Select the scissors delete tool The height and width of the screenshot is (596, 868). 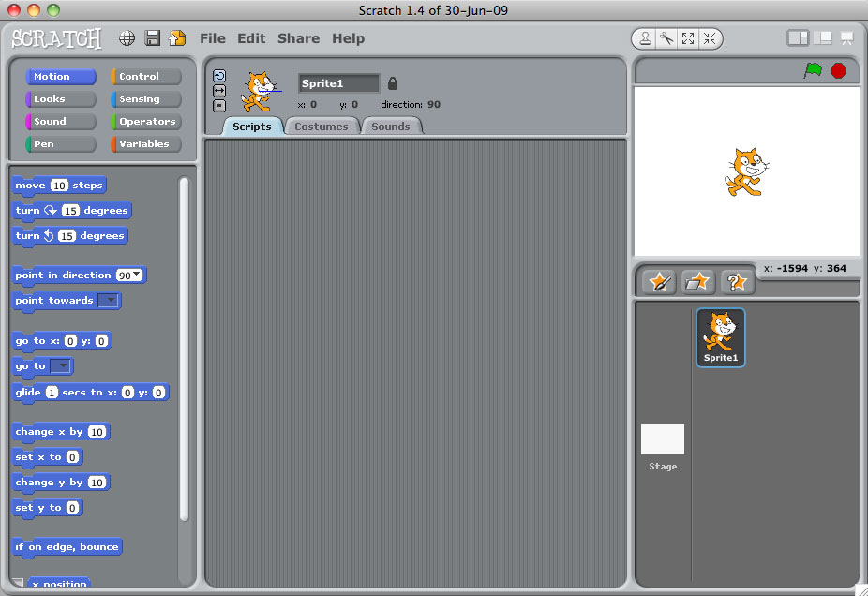(666, 38)
